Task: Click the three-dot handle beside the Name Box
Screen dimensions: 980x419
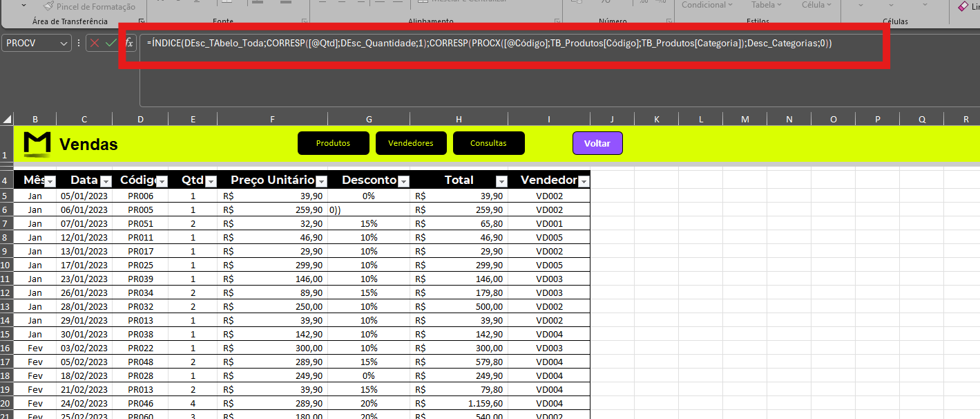Action: coord(78,43)
